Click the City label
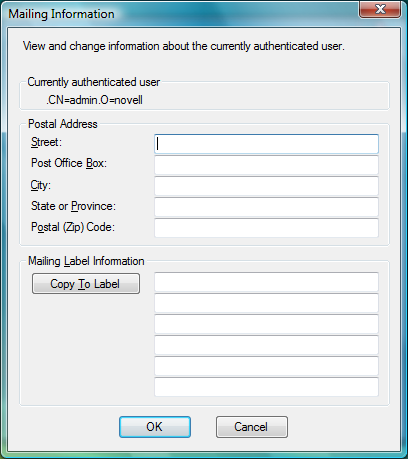 pyautogui.click(x=40, y=185)
